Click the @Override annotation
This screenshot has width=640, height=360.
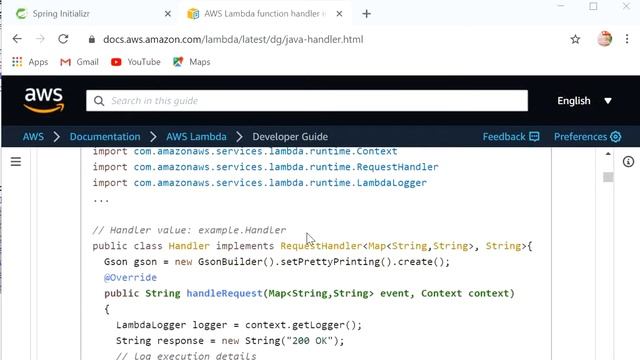pos(130,278)
